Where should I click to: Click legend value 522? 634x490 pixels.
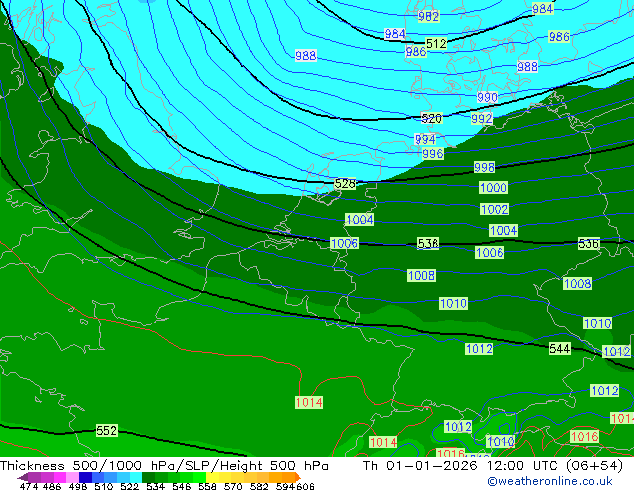tap(129, 486)
